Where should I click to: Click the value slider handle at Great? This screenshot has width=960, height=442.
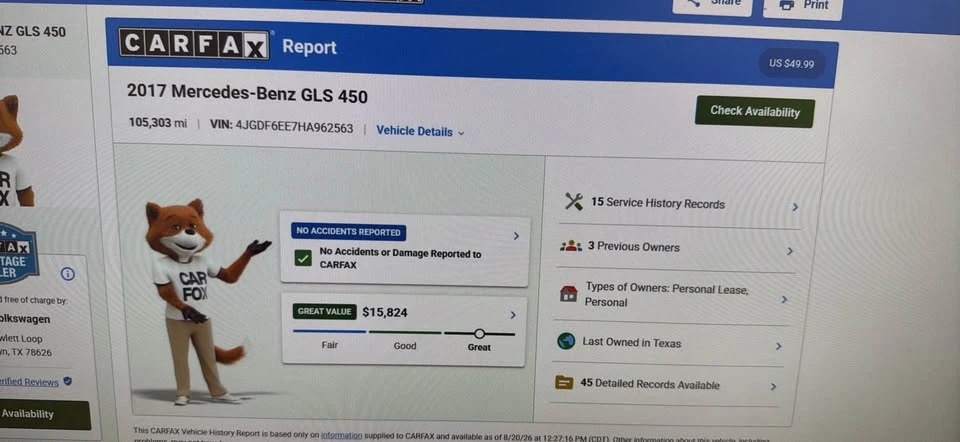click(479, 333)
